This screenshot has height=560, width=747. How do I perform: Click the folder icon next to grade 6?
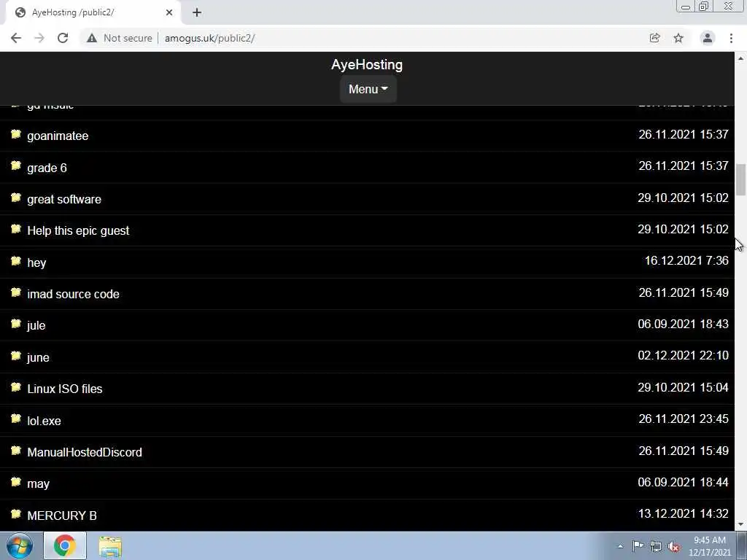[x=16, y=166]
